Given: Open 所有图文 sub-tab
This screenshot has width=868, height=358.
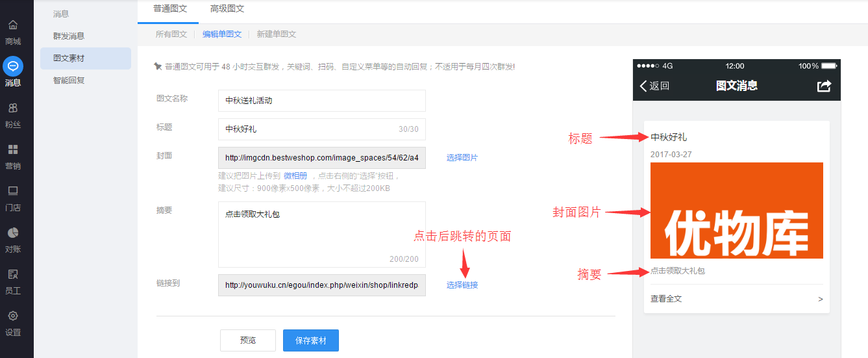Looking at the screenshot, I should point(171,34).
